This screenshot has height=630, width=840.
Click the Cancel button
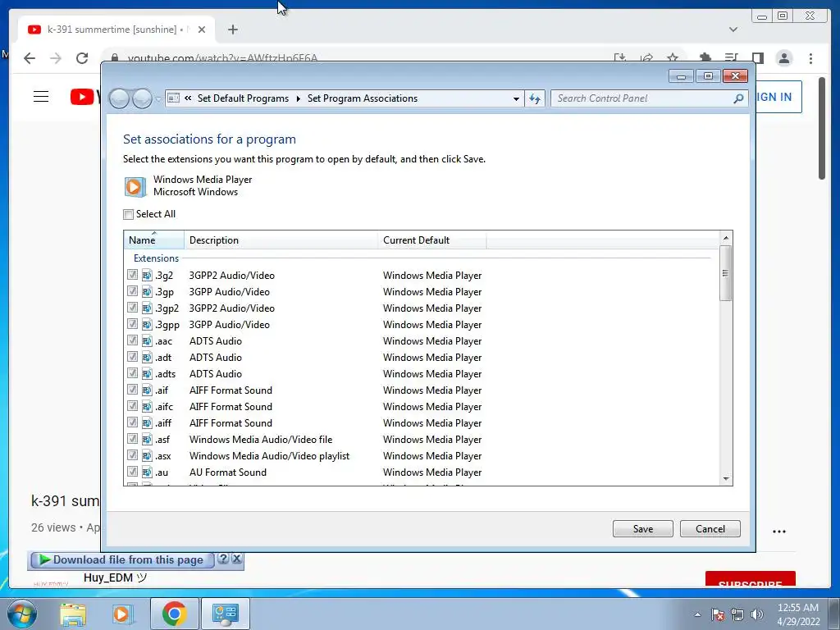click(710, 529)
